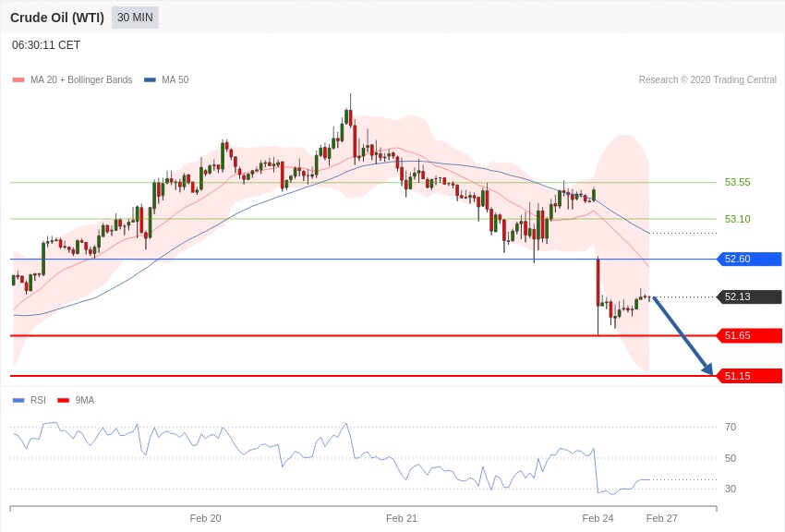Viewport: 785px width, 532px height.
Task: Click the red 51.65 support price tag
Action: coord(750,335)
